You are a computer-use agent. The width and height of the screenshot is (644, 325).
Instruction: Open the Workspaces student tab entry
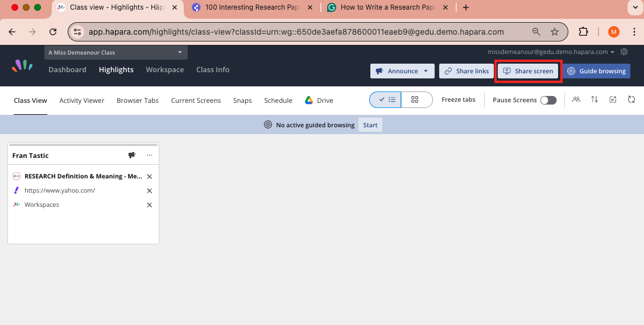point(42,205)
